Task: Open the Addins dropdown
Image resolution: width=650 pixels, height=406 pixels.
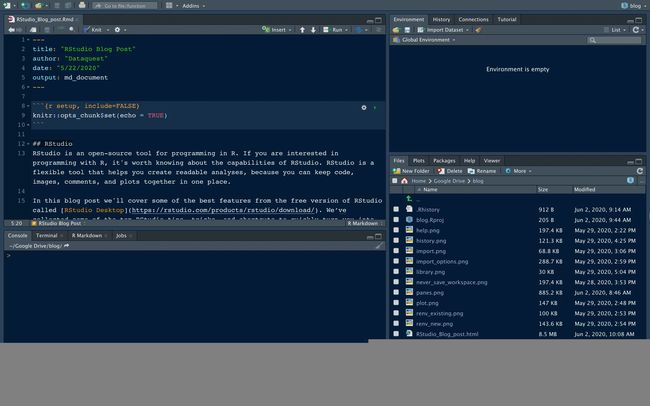Action: pyautogui.click(x=193, y=6)
